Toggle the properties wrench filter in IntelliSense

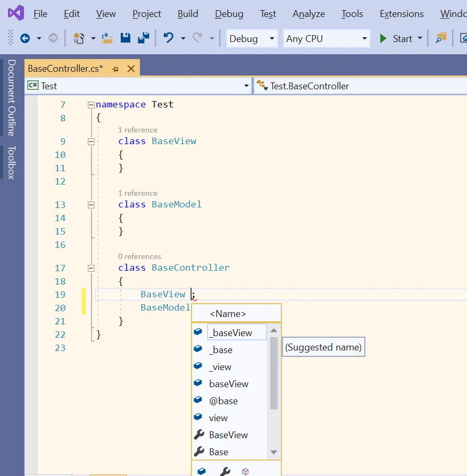click(224, 471)
